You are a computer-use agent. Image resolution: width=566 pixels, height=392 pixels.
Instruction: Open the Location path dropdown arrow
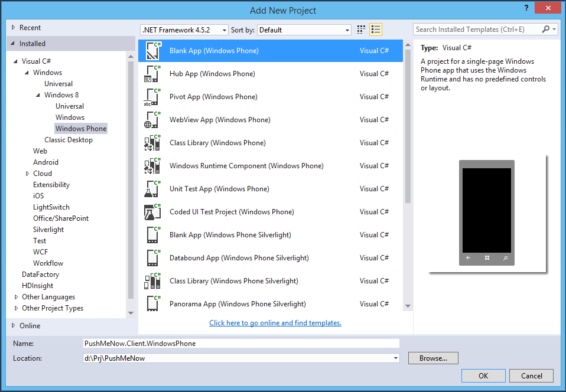396,358
